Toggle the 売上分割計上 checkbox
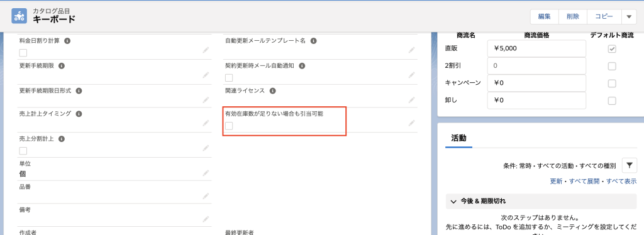The width and height of the screenshot is (644, 235). point(23,151)
